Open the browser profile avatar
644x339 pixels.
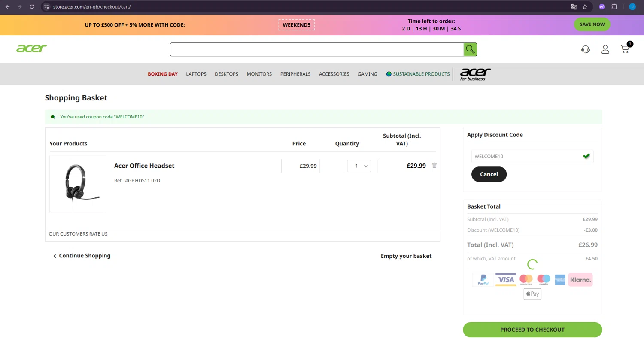632,7
